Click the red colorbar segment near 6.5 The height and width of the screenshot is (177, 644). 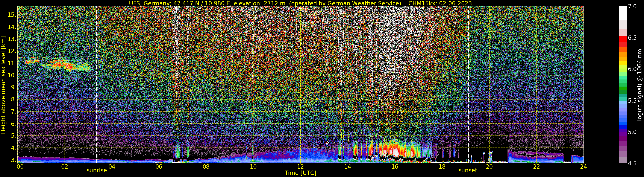tap(623, 39)
